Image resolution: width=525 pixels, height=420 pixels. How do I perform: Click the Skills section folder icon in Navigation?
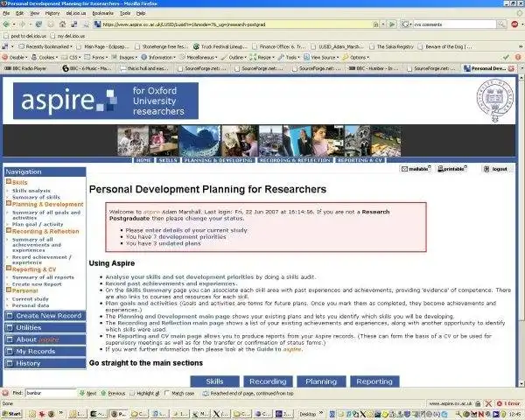click(x=9, y=182)
